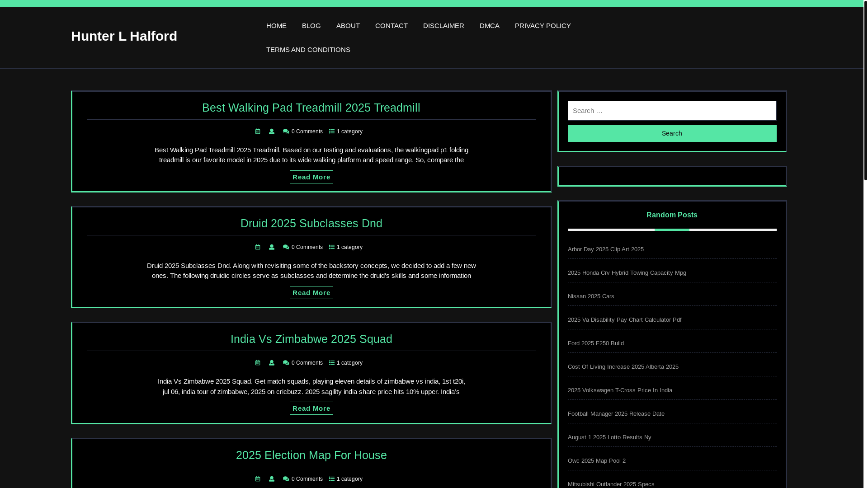Open Mitsubishi Outlander 2025 Specs link

611,484
